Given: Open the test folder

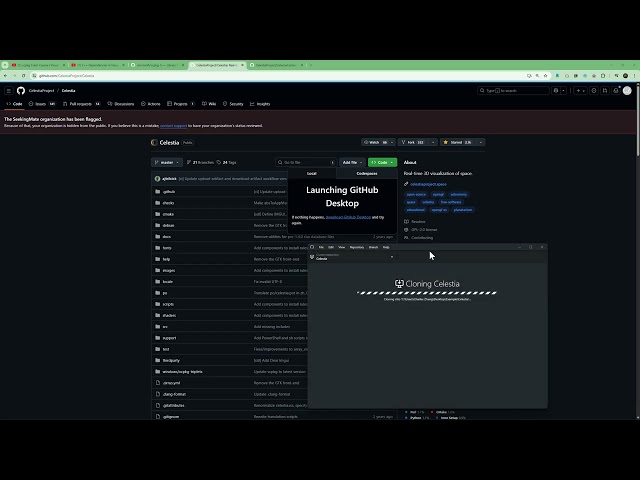Looking at the screenshot, I should (166, 349).
